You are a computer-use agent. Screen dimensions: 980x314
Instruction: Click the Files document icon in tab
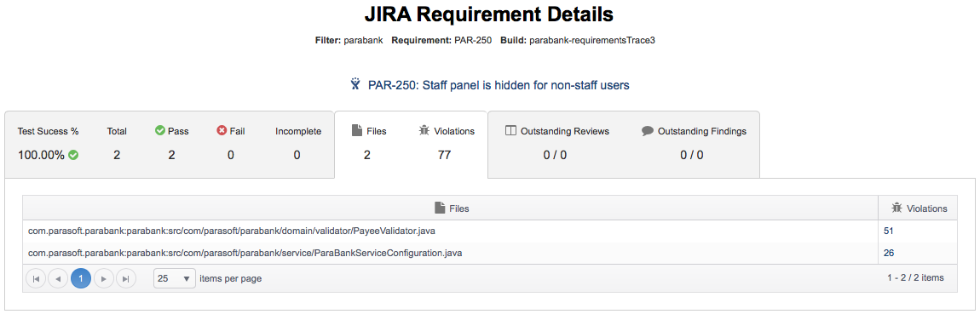[357, 131]
